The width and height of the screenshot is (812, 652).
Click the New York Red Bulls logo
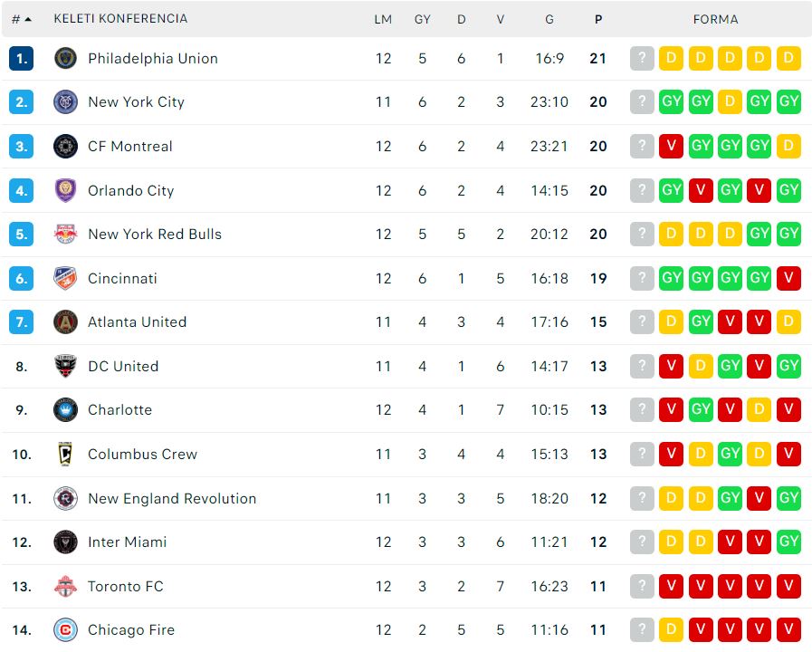66,234
